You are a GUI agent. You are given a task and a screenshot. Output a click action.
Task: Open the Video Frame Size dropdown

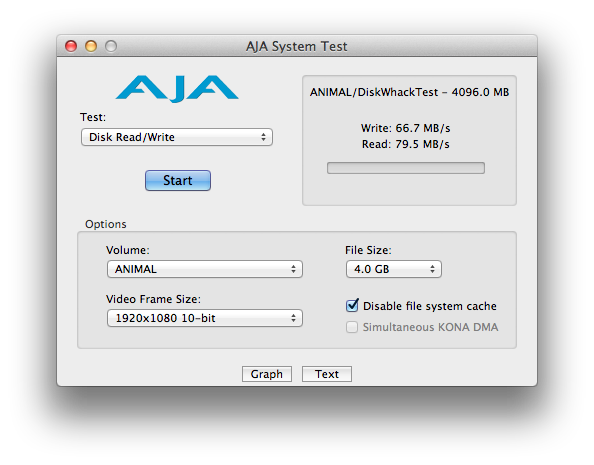tap(205, 318)
